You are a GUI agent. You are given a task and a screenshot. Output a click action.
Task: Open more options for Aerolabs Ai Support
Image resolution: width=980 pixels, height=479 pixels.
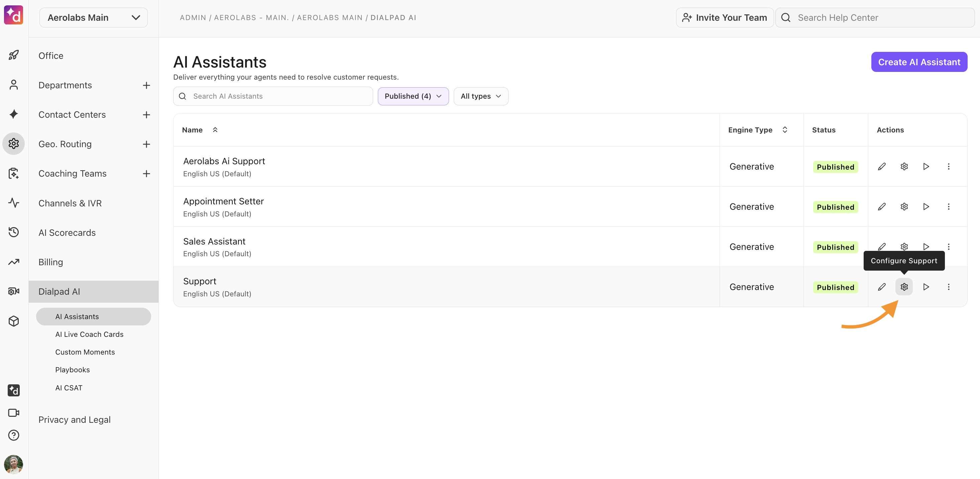pos(949,167)
